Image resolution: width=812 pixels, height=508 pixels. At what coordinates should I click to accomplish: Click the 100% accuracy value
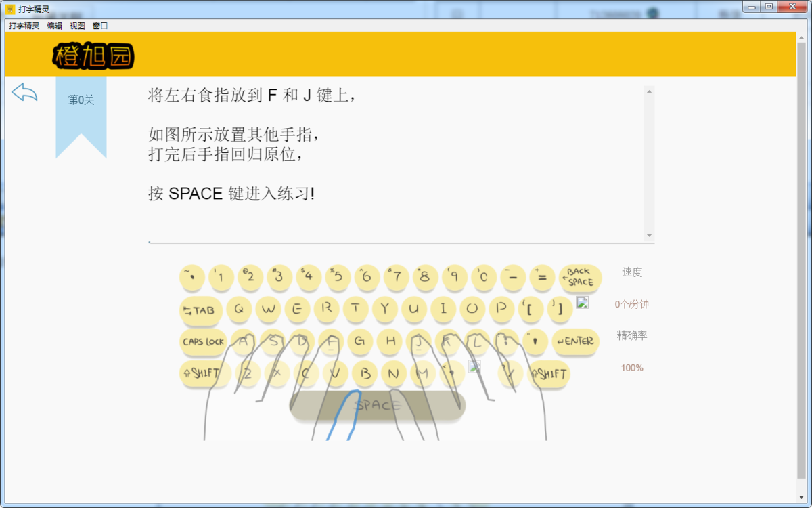[x=631, y=368]
